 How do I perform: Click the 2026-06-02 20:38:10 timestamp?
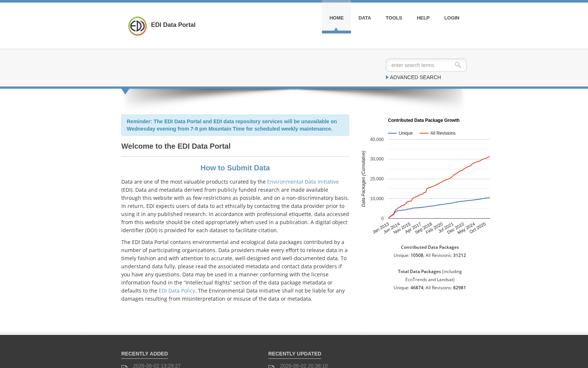pos(304,365)
